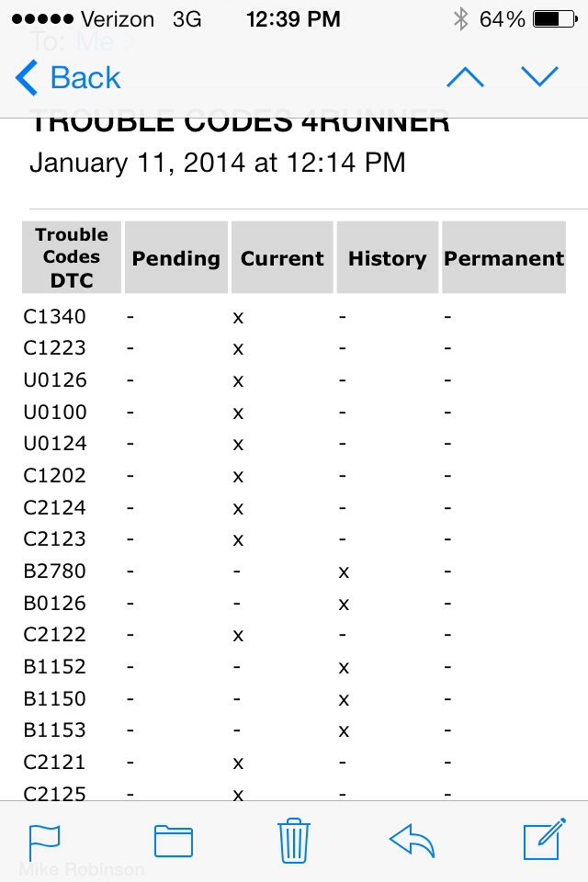Delete email with trash can icon
Viewport: 588px width, 882px height.
[294, 841]
